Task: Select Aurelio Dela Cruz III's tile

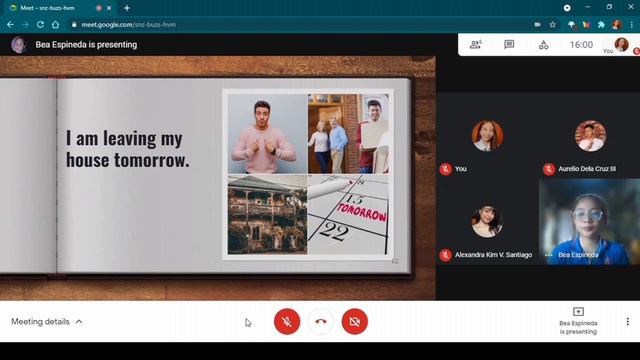Action: (x=590, y=136)
